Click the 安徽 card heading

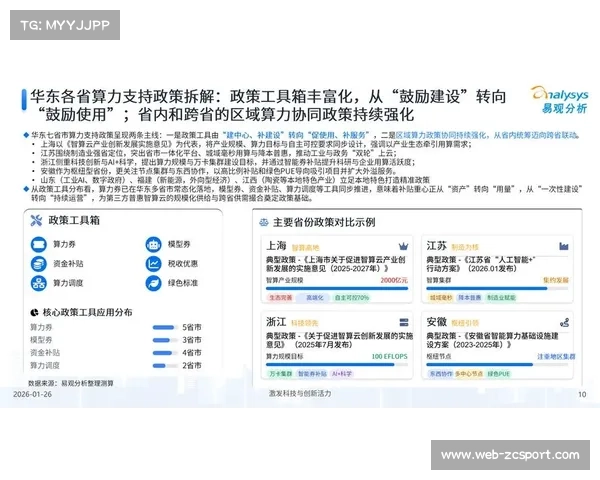coord(437,322)
